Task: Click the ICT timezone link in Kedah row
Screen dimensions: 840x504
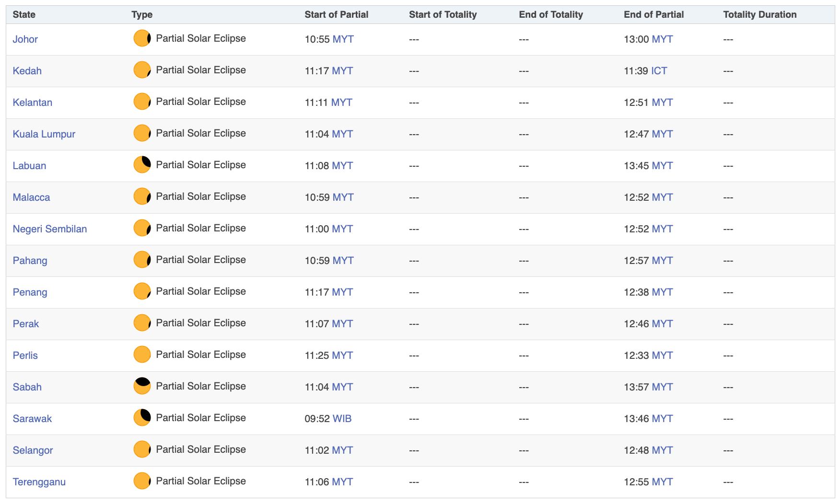Action: (659, 71)
